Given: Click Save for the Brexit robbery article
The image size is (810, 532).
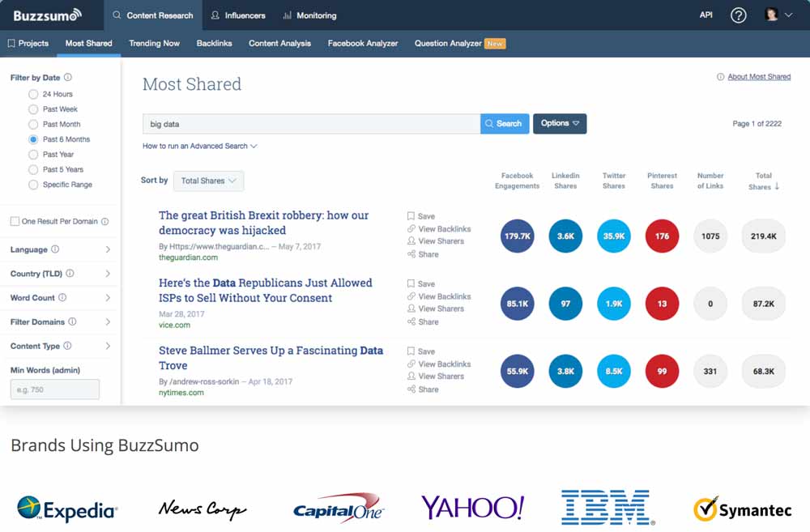Looking at the screenshot, I should [x=421, y=216].
